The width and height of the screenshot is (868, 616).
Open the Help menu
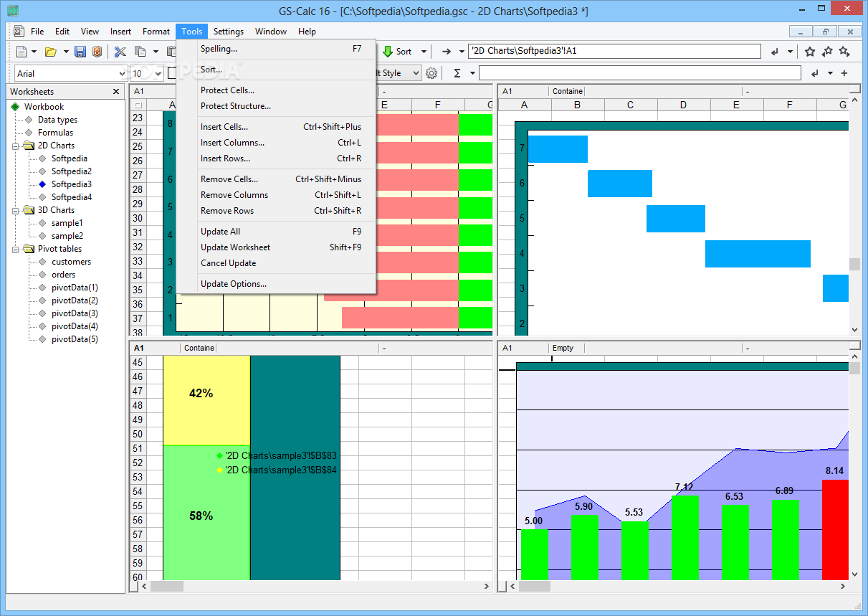307,32
